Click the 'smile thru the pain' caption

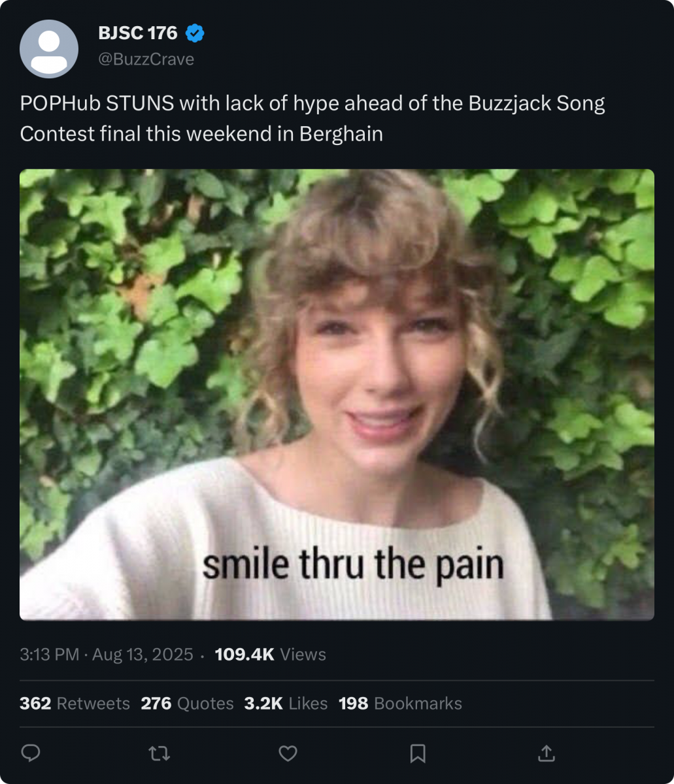coord(353,564)
